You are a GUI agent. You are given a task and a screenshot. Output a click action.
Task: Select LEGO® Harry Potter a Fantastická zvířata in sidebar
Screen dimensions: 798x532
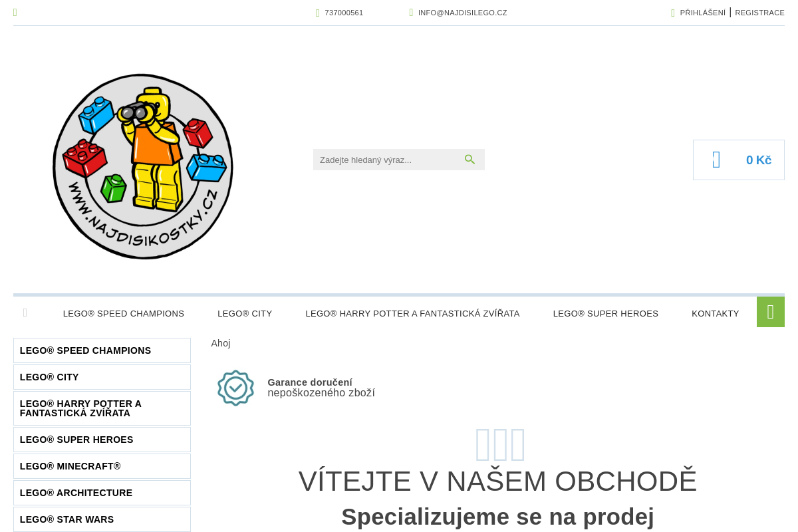pos(102,408)
